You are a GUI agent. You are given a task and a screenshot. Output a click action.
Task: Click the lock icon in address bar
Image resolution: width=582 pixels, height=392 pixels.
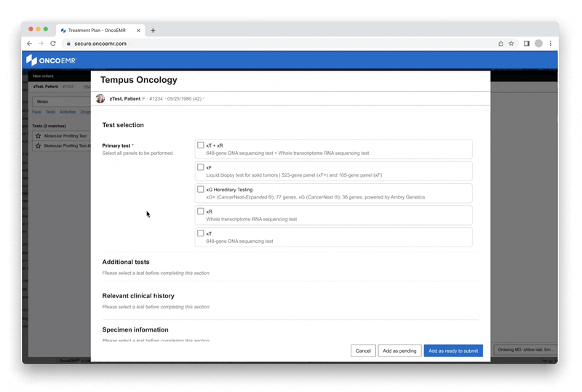[68, 44]
